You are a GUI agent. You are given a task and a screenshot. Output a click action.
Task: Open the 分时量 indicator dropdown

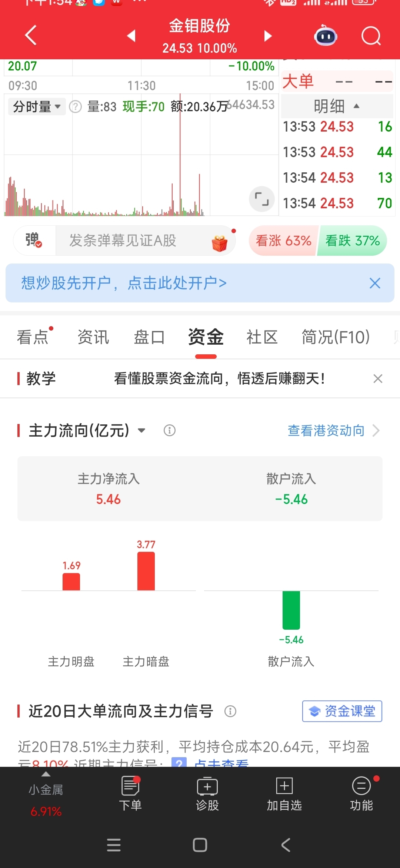pyautogui.click(x=37, y=107)
